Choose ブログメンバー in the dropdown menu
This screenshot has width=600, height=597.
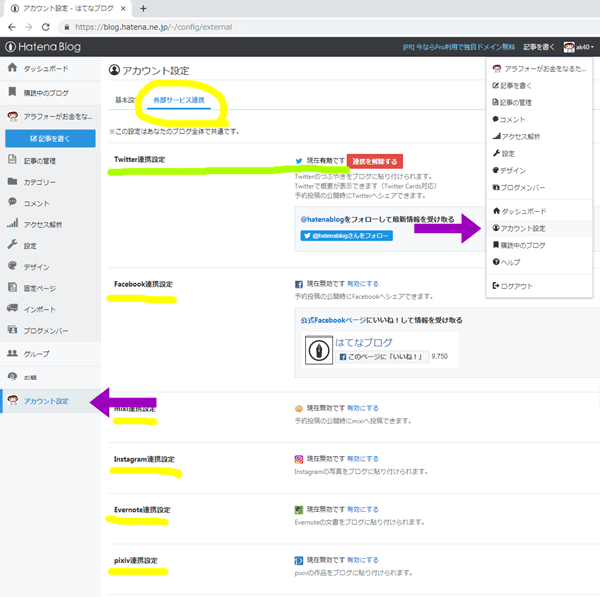pos(539,188)
